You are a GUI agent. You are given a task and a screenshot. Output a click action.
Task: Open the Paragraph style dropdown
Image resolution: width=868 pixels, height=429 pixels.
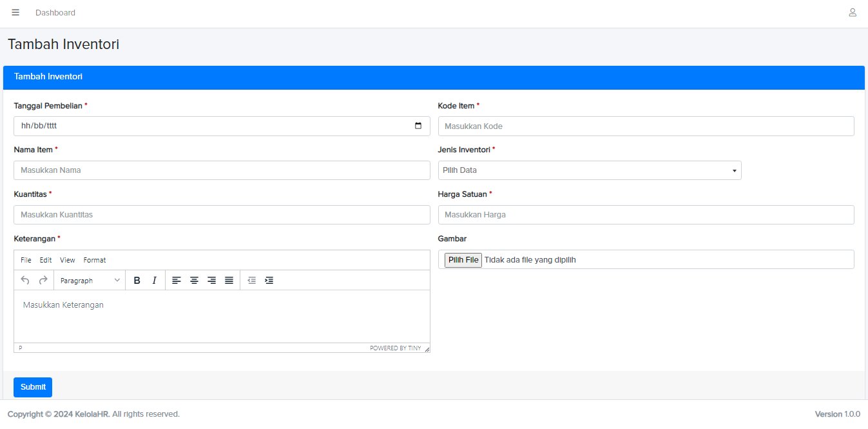tap(90, 281)
